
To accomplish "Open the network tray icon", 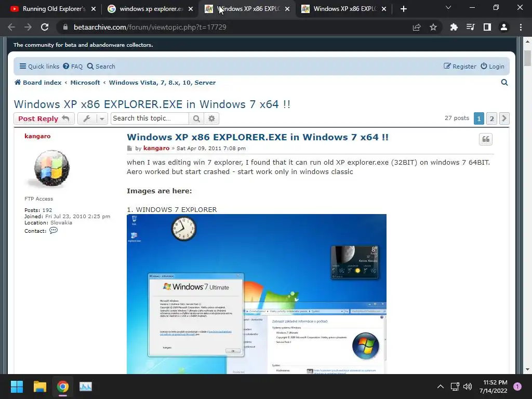I will click(455, 387).
